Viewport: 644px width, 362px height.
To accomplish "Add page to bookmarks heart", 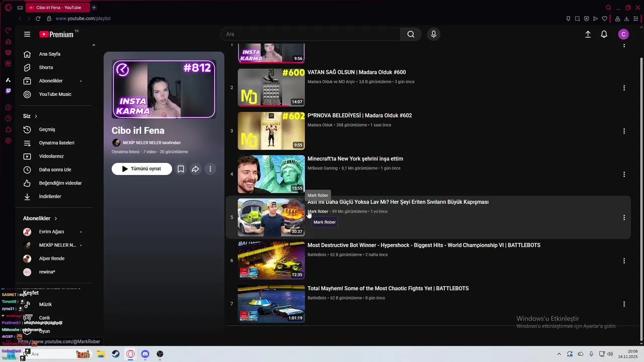I will coord(605,19).
